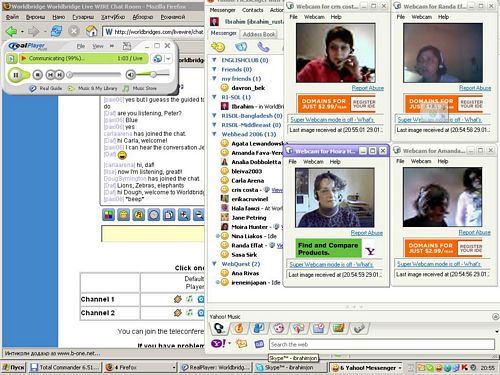Collapse the my friends group
500x375 pixels.
coord(214,78)
